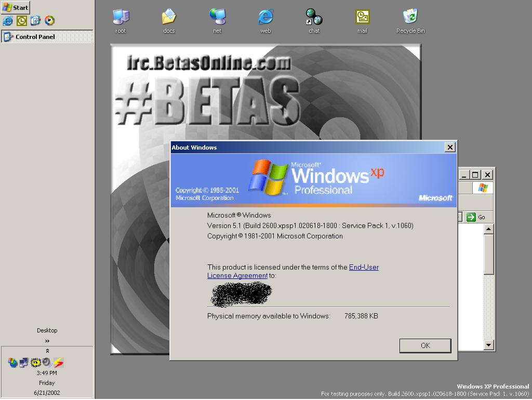Open the root desktop icon

(121, 21)
